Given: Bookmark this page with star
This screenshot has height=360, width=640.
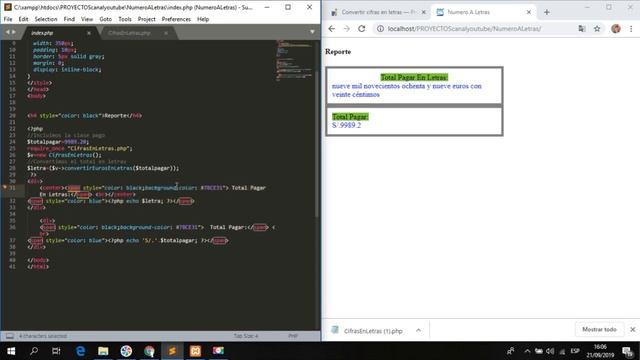Looking at the screenshot, I should (x=597, y=29).
